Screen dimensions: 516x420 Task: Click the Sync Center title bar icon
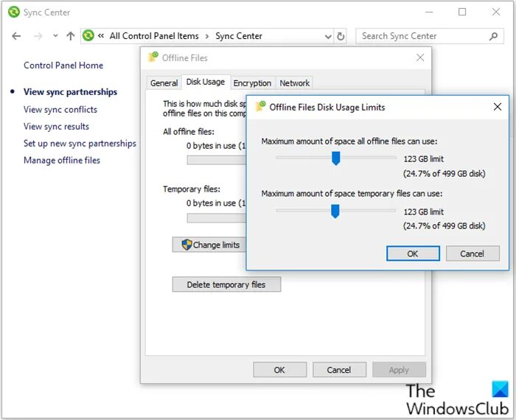click(x=14, y=13)
